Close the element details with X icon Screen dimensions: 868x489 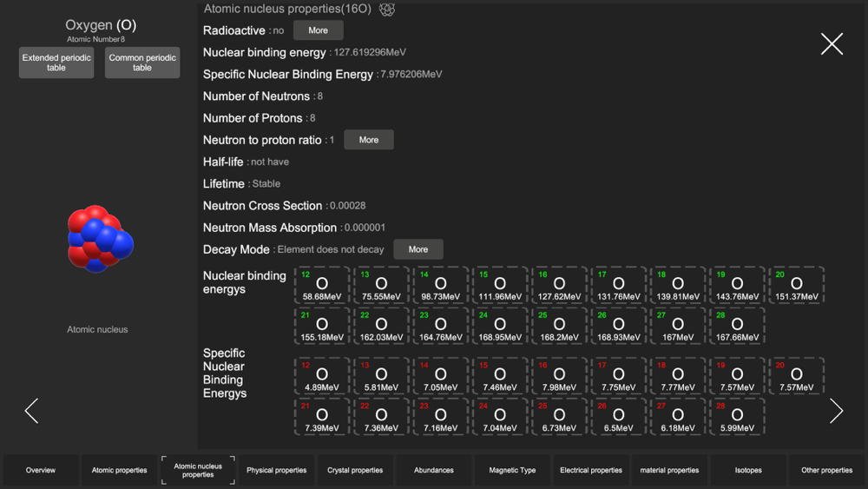[832, 44]
